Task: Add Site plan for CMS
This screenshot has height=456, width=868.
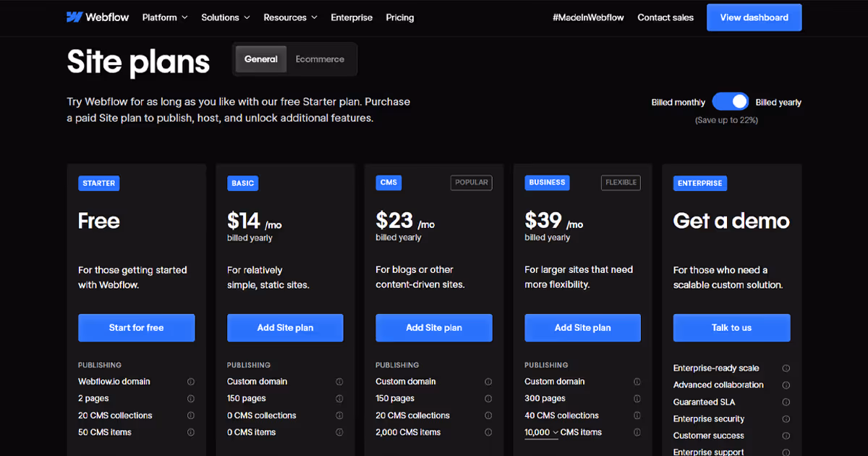Action: tap(434, 328)
